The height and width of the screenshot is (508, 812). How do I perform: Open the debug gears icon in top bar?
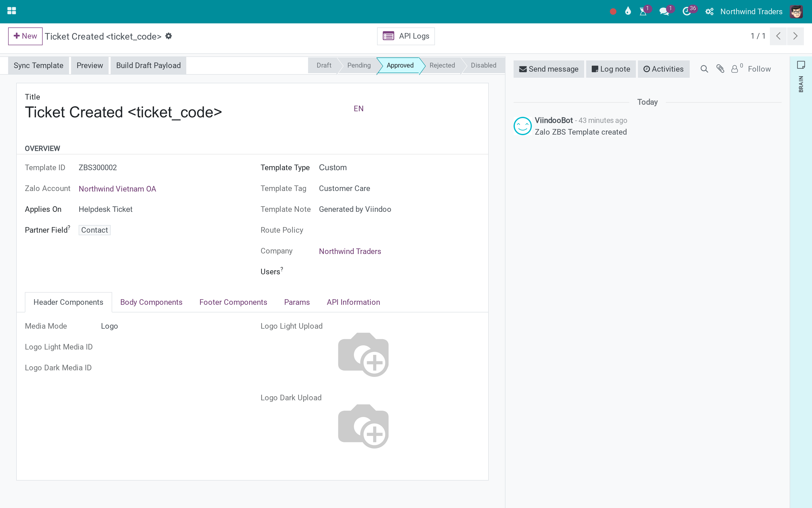click(x=709, y=12)
